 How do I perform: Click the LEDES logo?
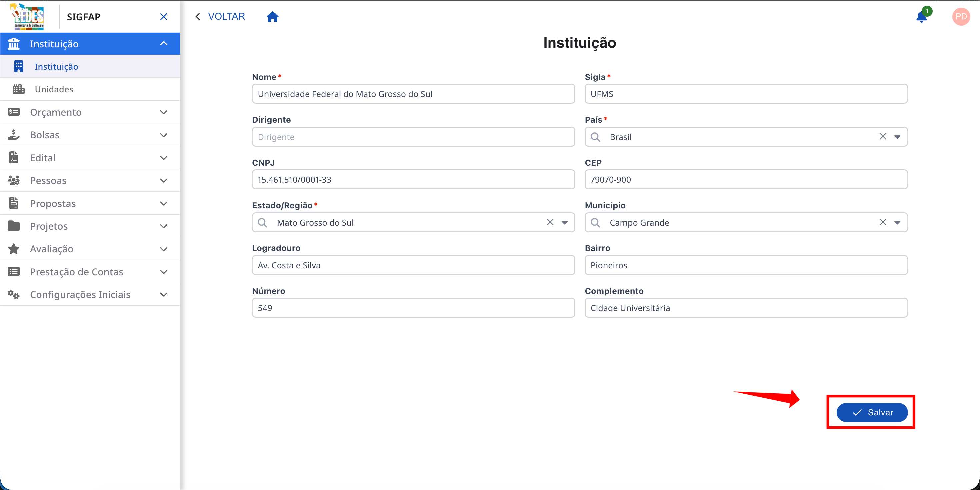27,17
